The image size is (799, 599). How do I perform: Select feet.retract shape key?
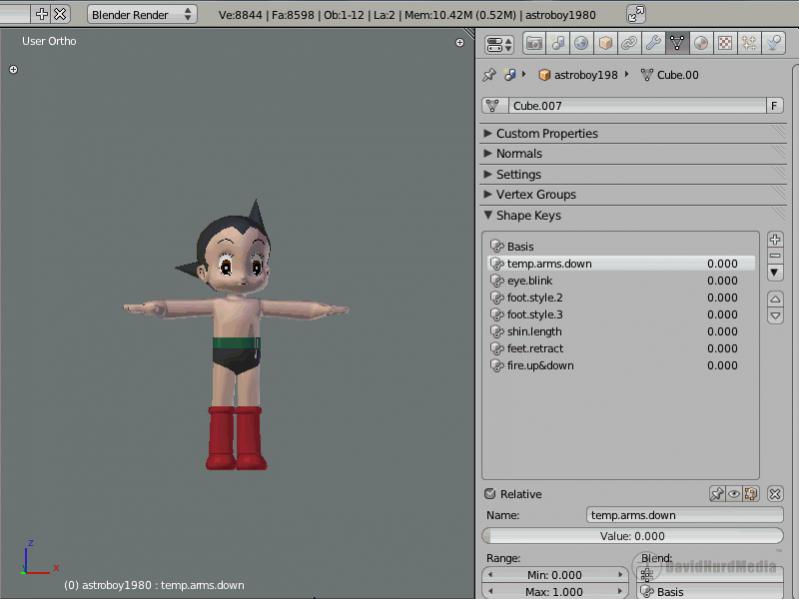coord(620,348)
